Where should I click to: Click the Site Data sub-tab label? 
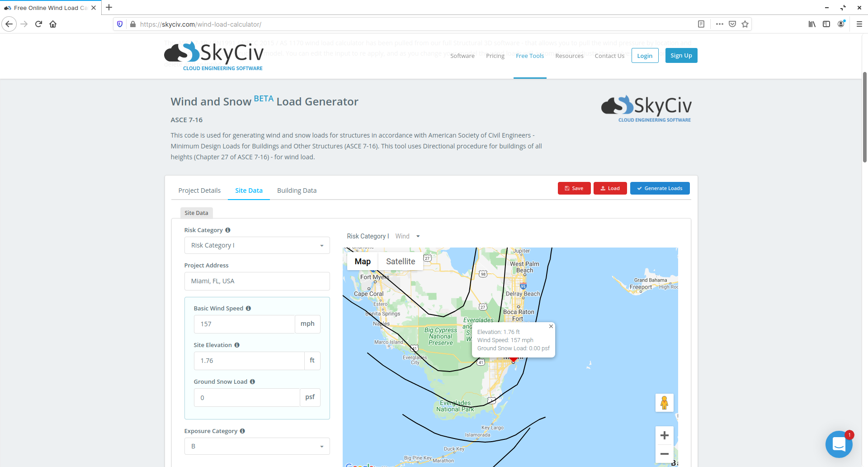coord(196,213)
